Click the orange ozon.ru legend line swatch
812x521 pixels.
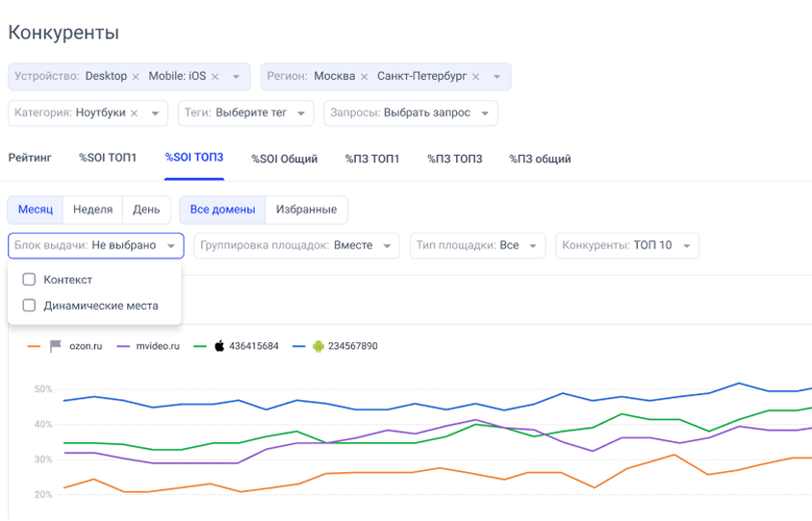(35, 346)
